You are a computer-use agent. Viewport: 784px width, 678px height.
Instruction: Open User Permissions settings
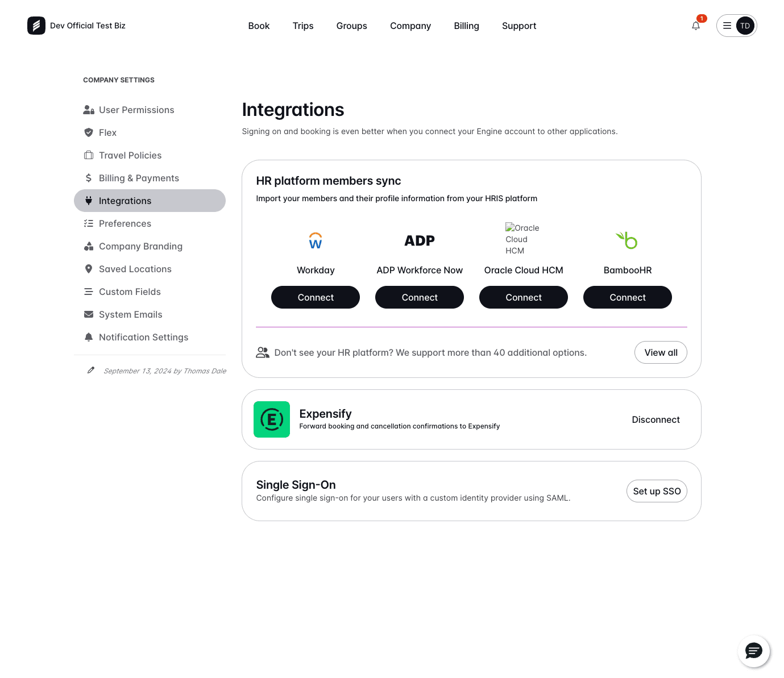click(136, 110)
